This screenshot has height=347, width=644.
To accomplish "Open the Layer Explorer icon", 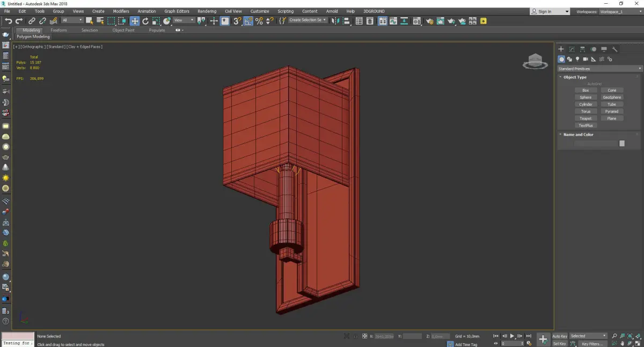I will 370,21.
